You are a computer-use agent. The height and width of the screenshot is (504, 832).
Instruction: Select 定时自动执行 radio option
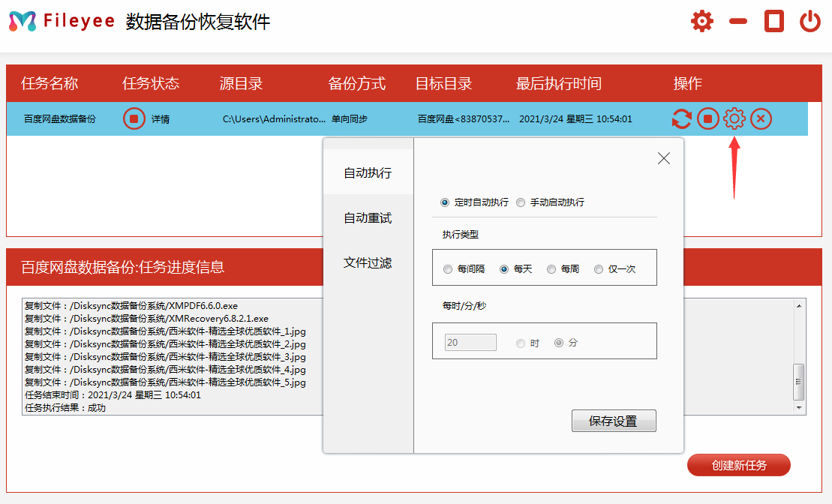(x=446, y=202)
